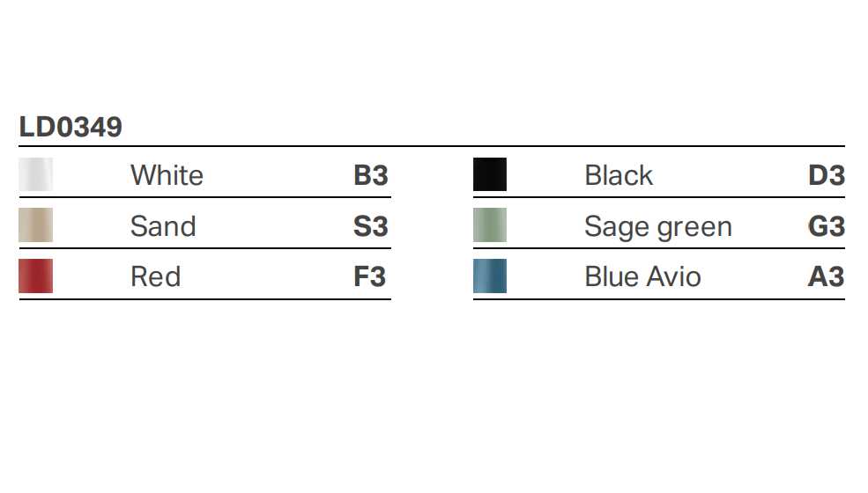
Task: Select the Sand color name text
Action: pos(163,226)
